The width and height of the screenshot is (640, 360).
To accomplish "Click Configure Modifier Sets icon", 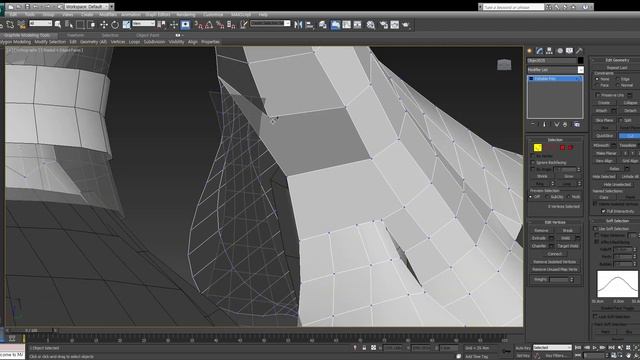I will (577, 124).
